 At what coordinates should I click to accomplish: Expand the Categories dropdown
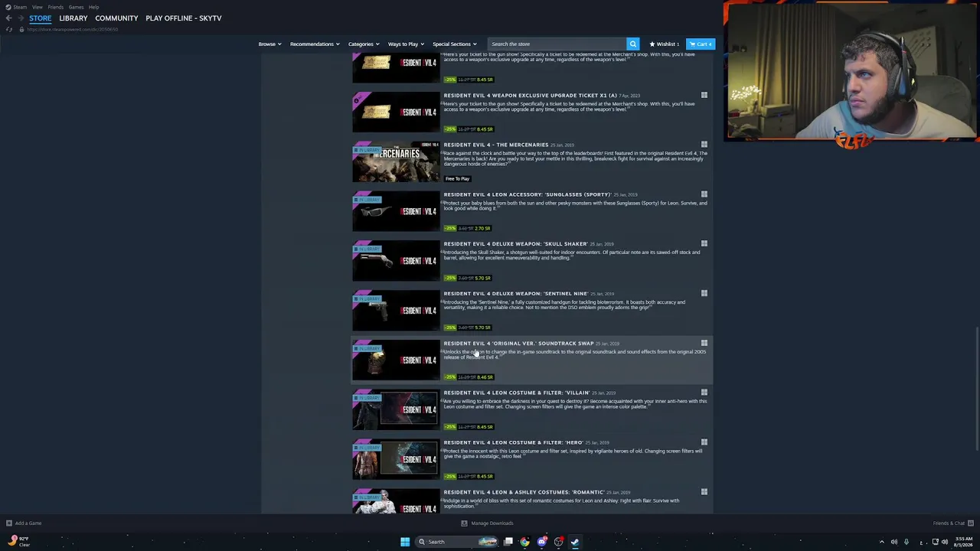click(x=364, y=44)
